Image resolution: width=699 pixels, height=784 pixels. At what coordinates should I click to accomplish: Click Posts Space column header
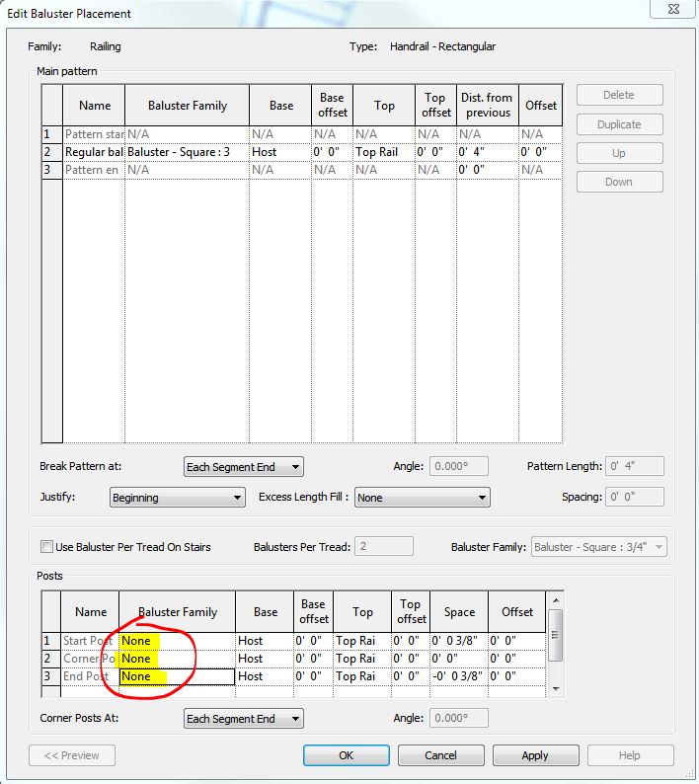pyautogui.click(x=459, y=612)
